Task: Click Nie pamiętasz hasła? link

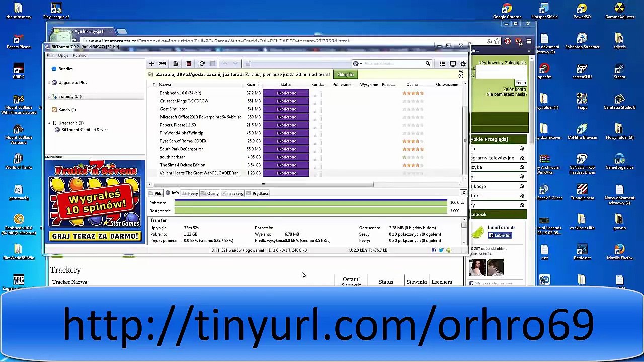Action: coord(507,94)
